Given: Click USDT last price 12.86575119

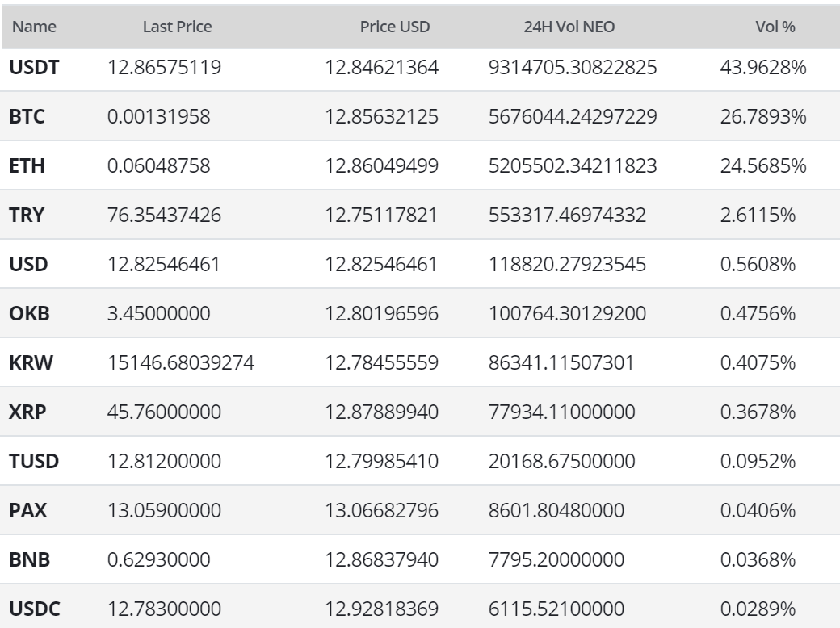Looking at the screenshot, I should (x=165, y=68).
